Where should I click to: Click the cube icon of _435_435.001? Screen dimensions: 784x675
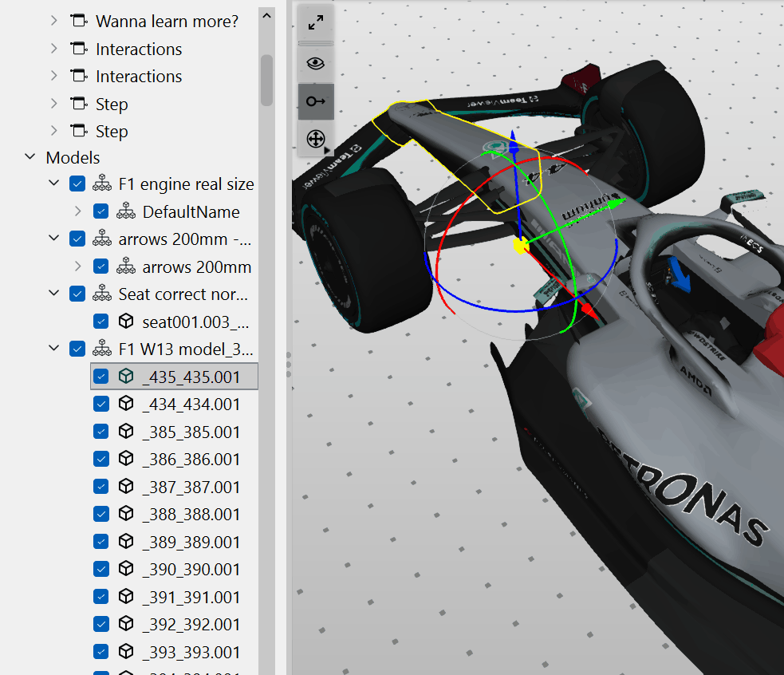(126, 377)
